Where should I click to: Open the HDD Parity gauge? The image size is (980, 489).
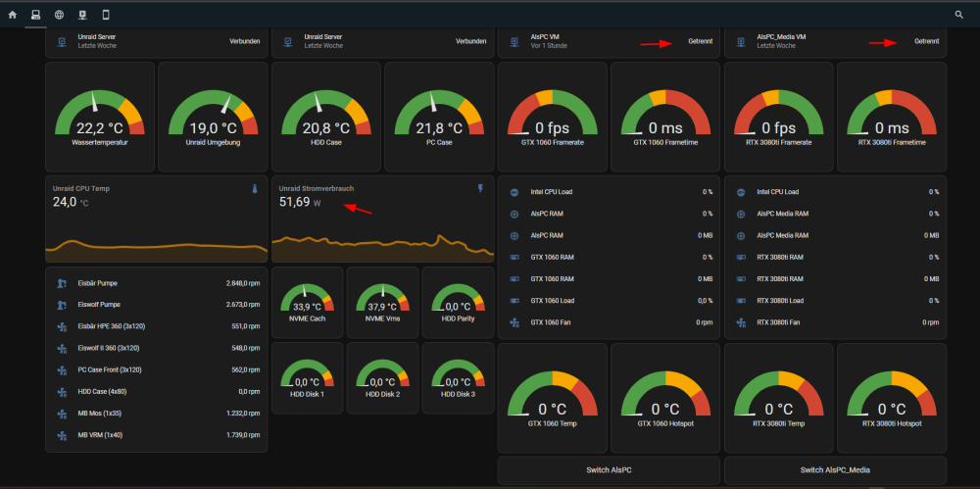(458, 303)
